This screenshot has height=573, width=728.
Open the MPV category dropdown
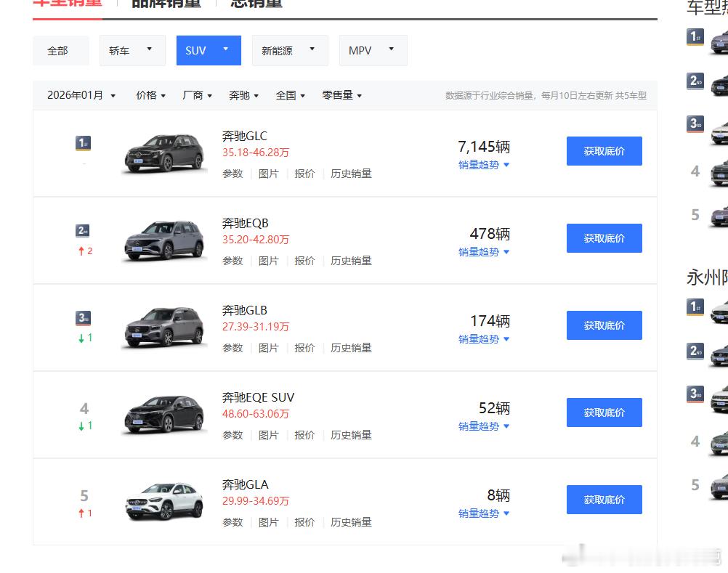click(373, 51)
